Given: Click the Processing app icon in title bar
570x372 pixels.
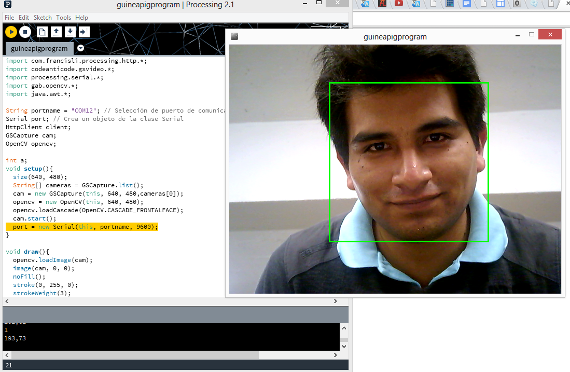Looking at the screenshot, I should 7,4.
